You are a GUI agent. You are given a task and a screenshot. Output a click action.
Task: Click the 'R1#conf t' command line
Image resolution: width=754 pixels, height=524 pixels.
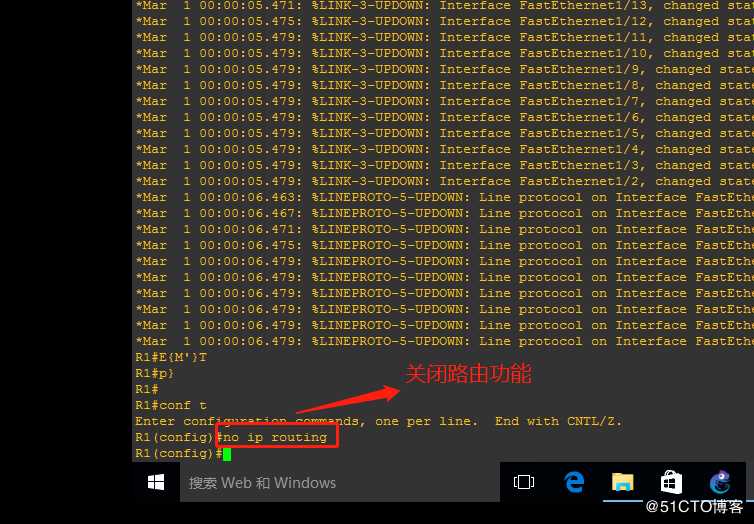(171, 405)
